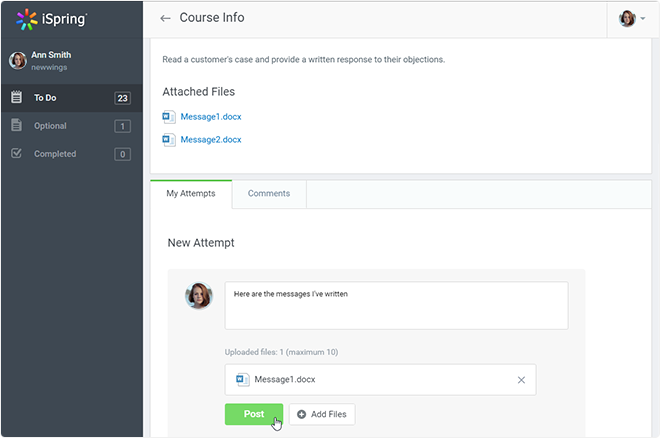The height and width of the screenshot is (438, 660).
Task: Remove uploaded Message1.docx with the X
Action: point(521,380)
